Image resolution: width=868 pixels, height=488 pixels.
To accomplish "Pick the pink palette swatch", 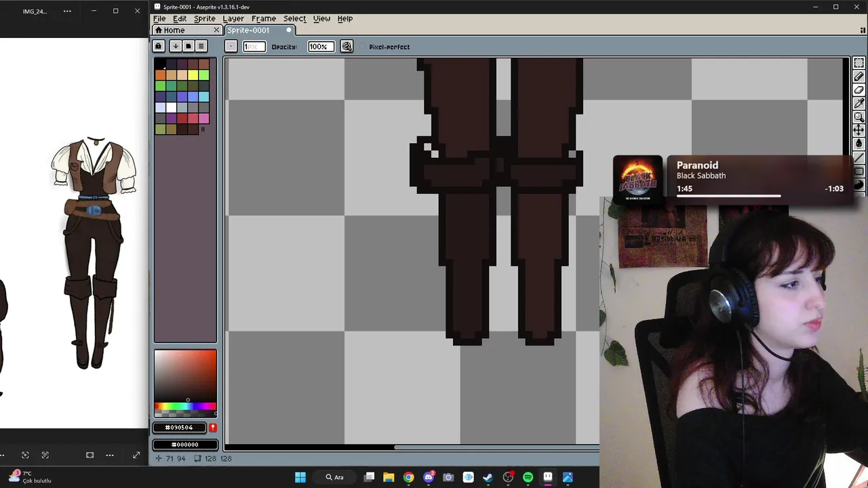I will coord(204,118).
